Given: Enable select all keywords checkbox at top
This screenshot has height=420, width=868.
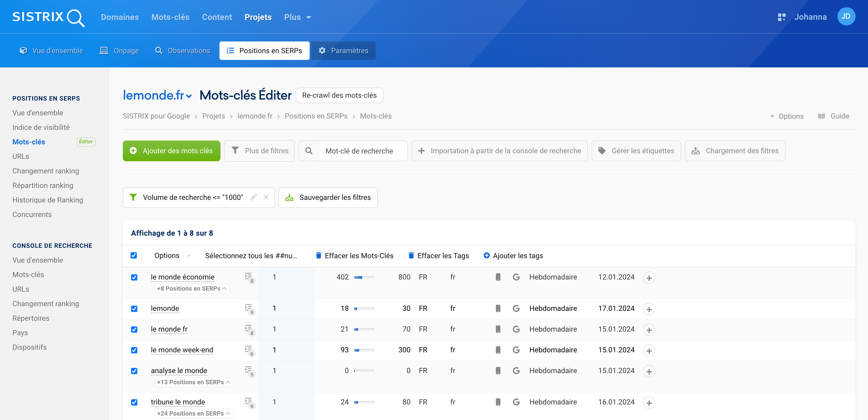Looking at the screenshot, I should [134, 255].
